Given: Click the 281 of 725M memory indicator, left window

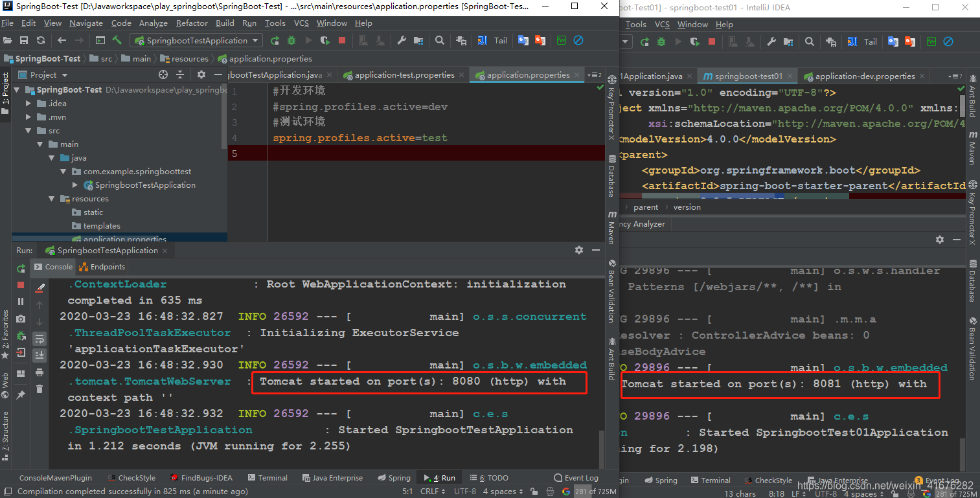Looking at the screenshot, I should tap(594, 492).
